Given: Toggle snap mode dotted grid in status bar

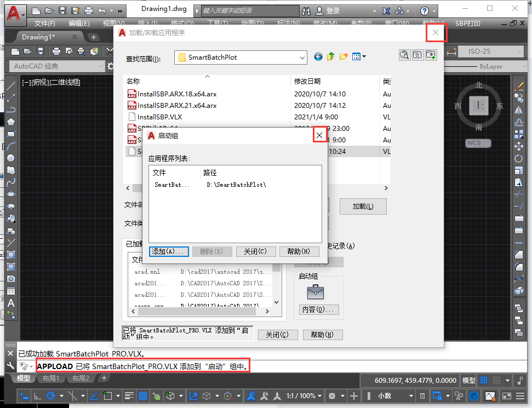Looking at the screenshot, I should tap(497, 381).
